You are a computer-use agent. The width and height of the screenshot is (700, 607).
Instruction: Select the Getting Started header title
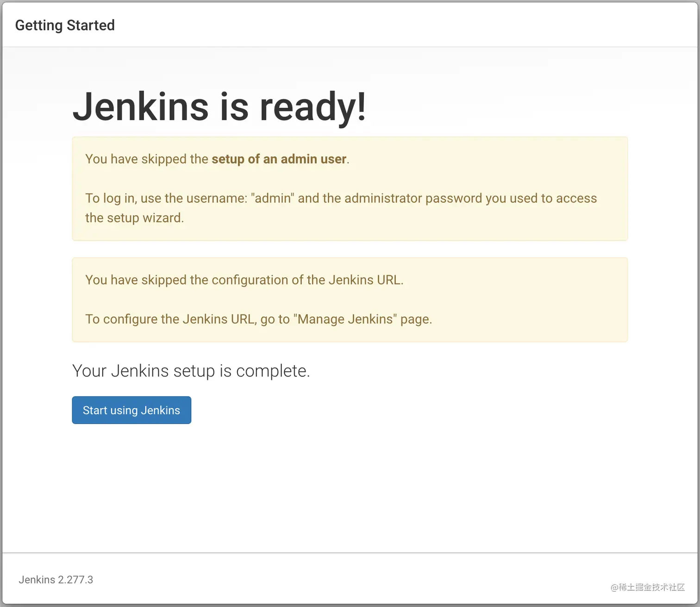65,25
